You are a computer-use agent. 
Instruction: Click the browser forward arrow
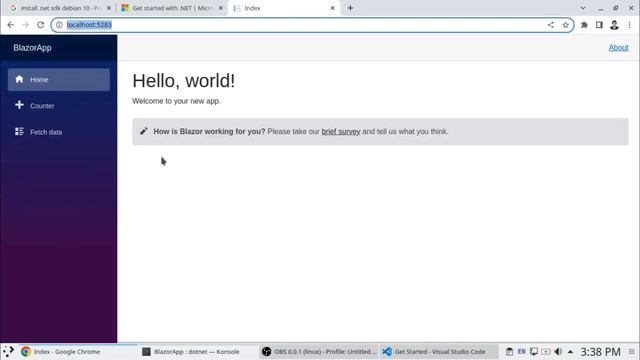coord(25,25)
